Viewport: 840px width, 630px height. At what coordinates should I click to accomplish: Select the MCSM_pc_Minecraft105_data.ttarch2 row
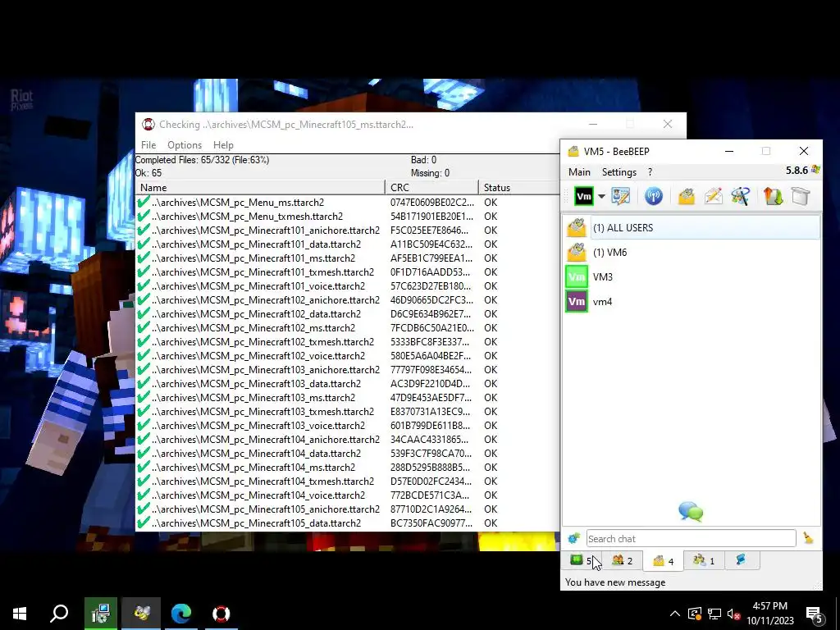click(x=347, y=523)
